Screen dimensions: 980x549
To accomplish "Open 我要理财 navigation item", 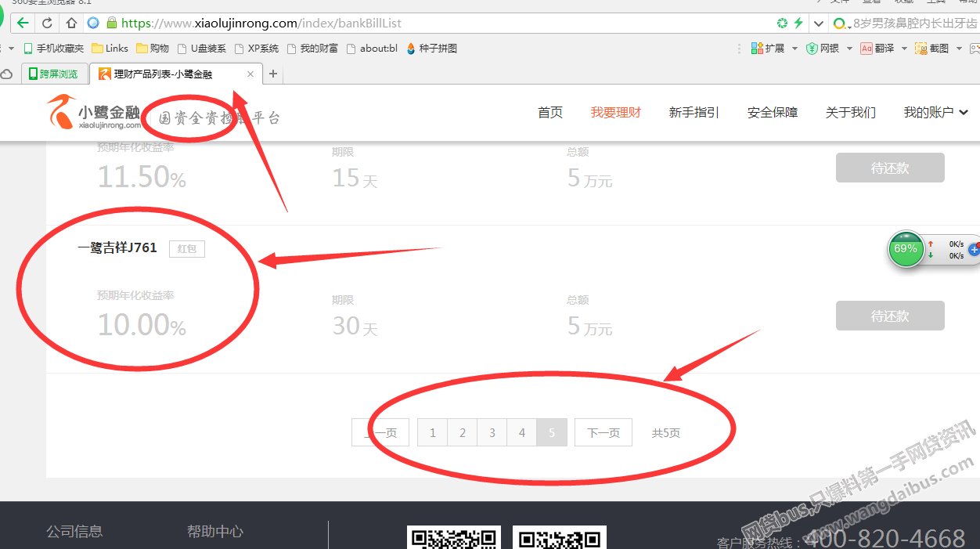I will pos(616,113).
